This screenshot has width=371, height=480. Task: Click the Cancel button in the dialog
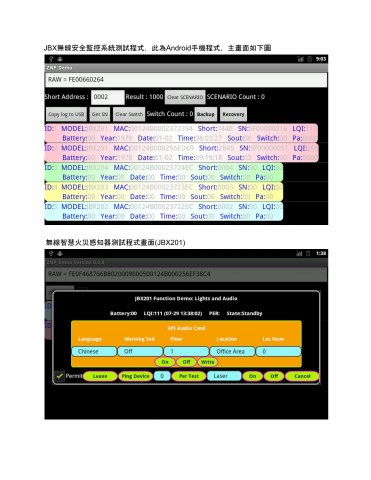pos(302,376)
